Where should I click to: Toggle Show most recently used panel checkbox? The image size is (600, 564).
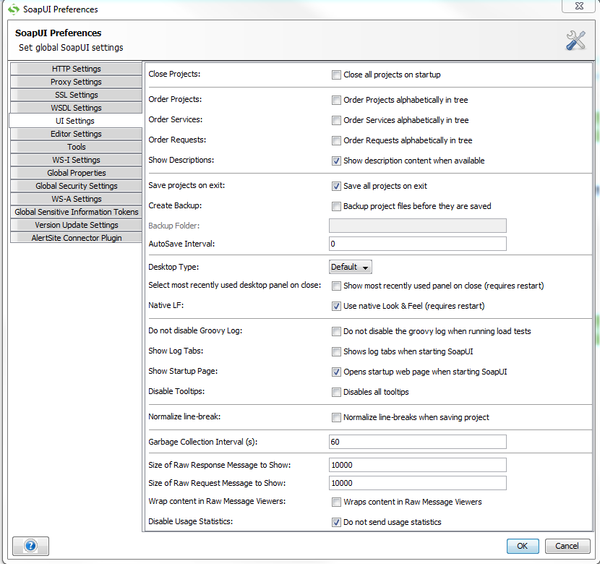[x=336, y=286]
